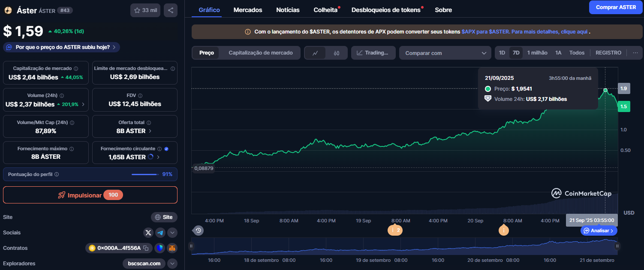Screen dimensions: 644x270
Task: Click the #43 rank badge
Action: (x=66, y=10)
